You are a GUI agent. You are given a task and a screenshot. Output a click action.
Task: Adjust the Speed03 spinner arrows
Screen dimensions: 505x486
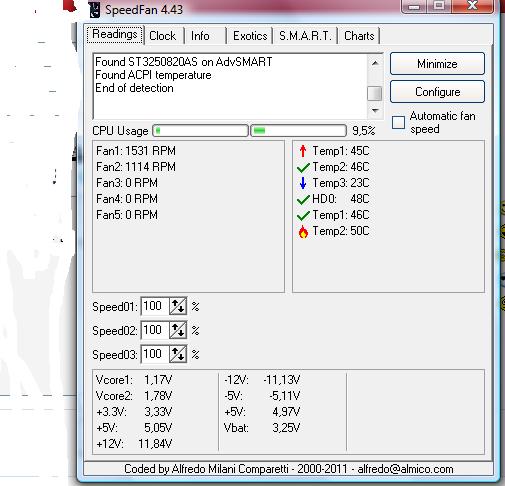point(178,354)
